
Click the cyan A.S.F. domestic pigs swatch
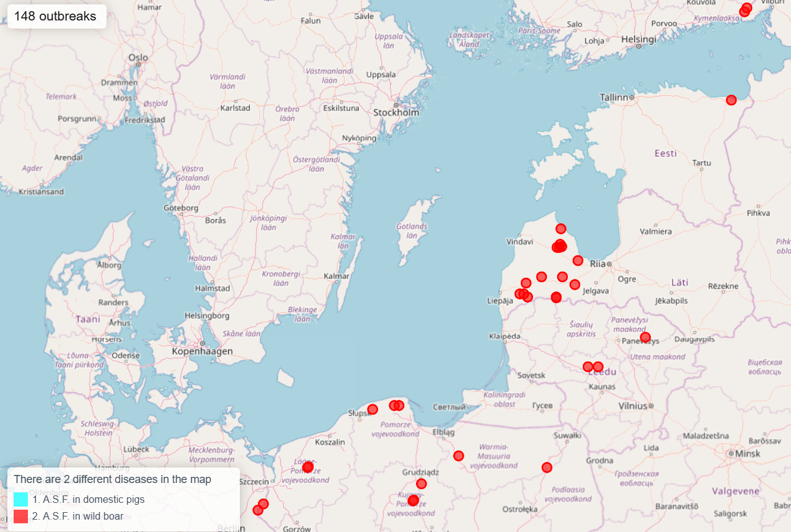pos(20,499)
